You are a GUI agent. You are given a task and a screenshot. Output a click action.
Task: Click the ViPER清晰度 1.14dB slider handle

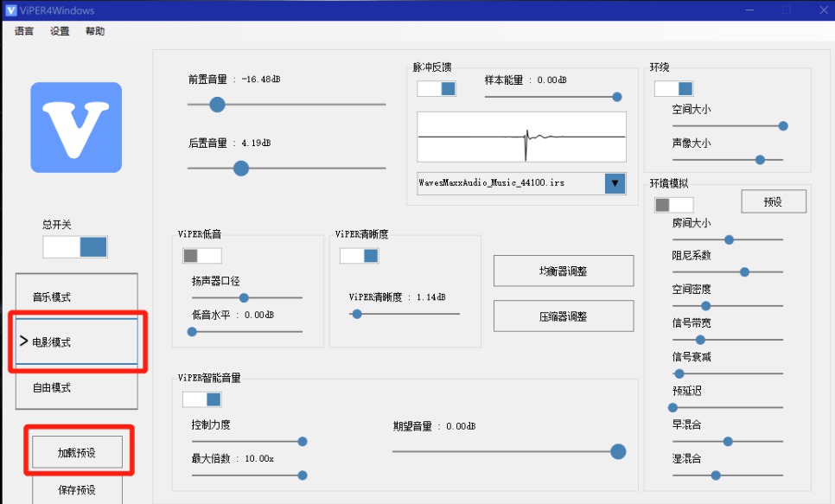coord(357,315)
